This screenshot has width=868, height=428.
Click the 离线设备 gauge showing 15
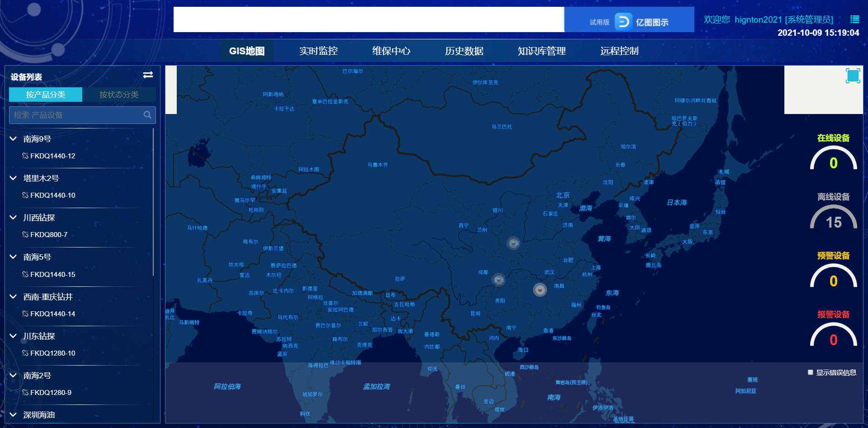pyautogui.click(x=833, y=218)
